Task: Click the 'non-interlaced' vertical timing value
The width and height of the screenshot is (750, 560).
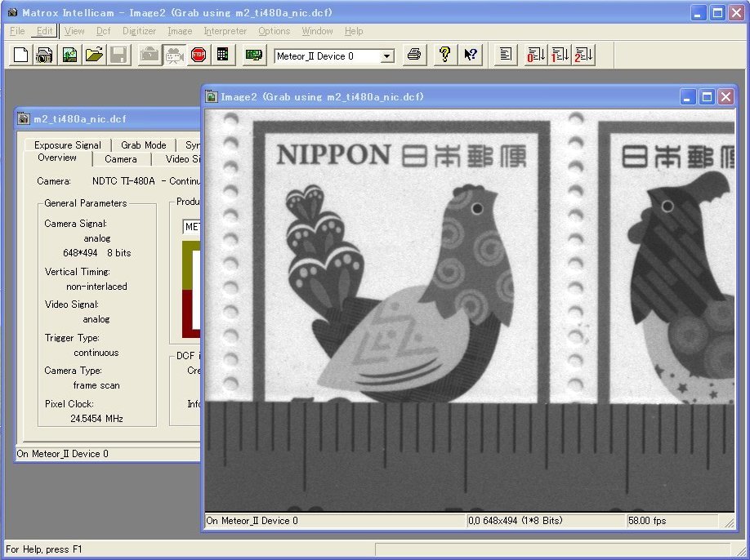Action: pyautogui.click(x=96, y=287)
